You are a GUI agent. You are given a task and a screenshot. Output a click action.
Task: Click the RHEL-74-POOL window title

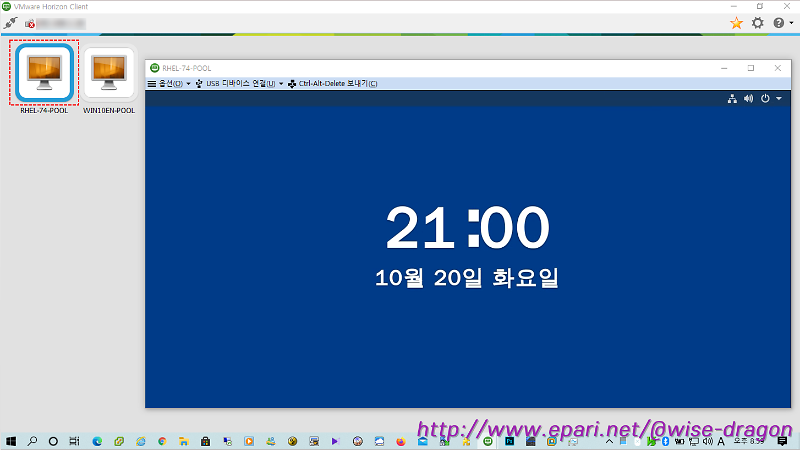[x=186, y=68]
